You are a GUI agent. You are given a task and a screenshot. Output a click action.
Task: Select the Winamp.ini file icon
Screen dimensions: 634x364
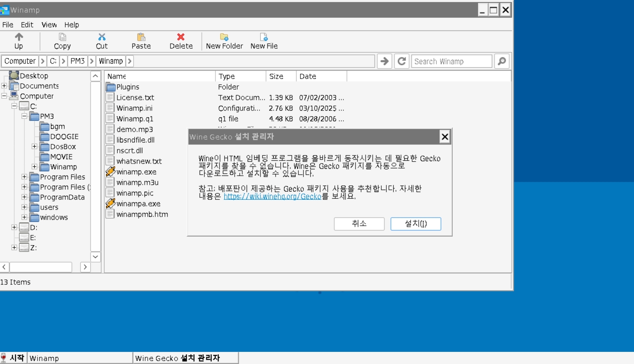[110, 108]
